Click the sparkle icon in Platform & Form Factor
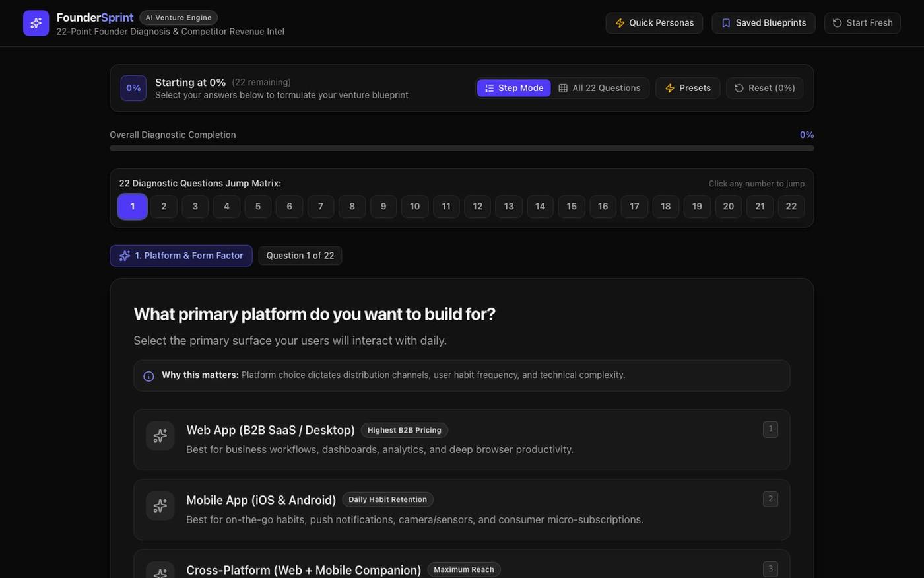This screenshot has width=924, height=578. 125,256
